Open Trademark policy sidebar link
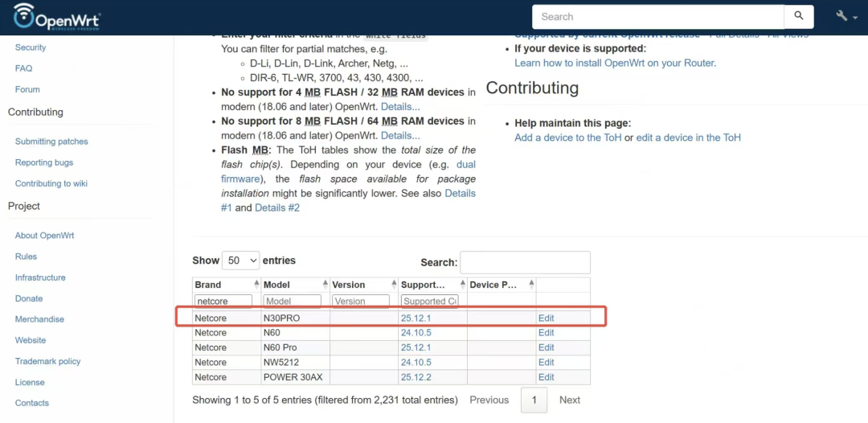This screenshot has width=868, height=423. pos(47,362)
